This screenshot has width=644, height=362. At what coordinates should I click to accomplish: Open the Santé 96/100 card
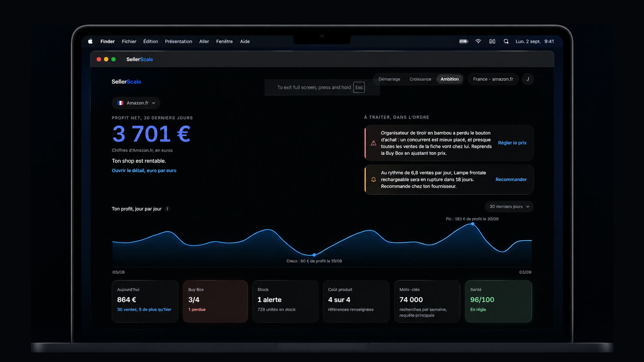click(x=498, y=301)
